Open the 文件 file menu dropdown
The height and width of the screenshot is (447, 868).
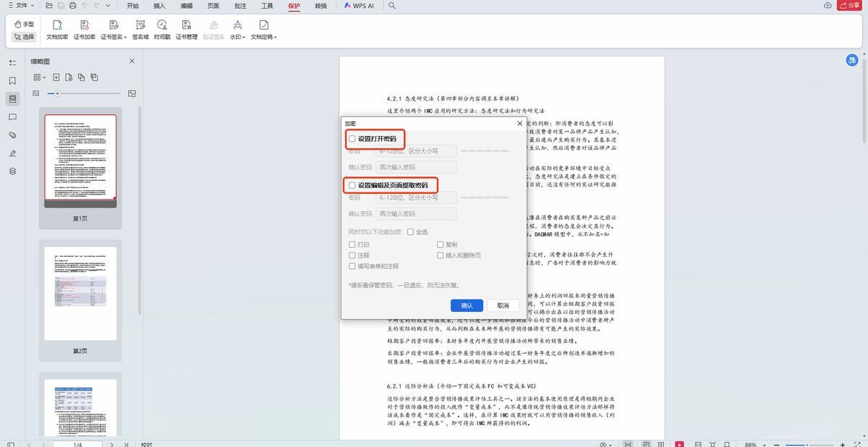[22, 6]
